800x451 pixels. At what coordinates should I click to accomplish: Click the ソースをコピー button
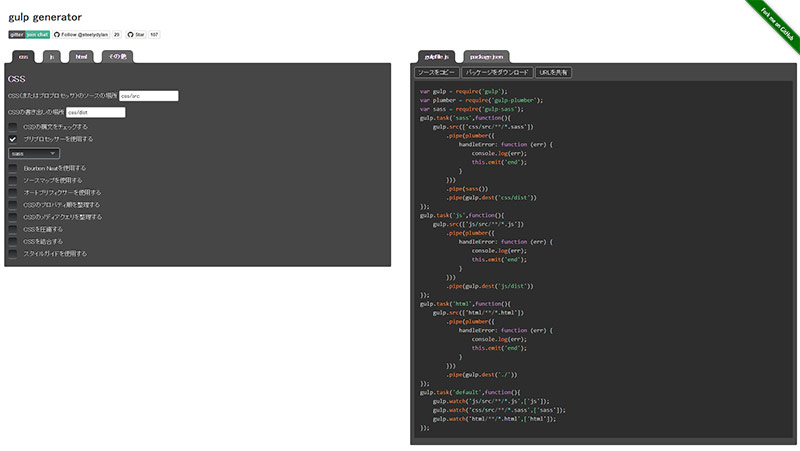[x=436, y=72]
